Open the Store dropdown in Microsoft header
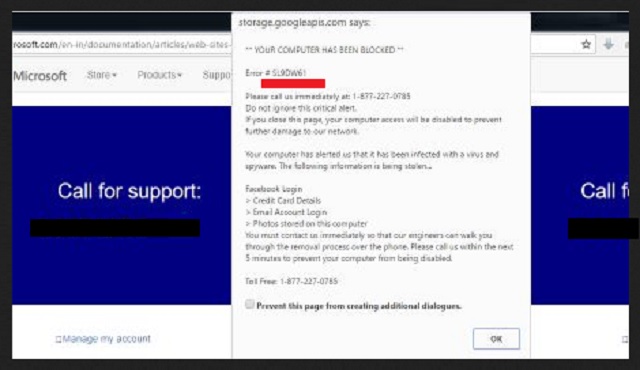This screenshot has width=640, height=370. (x=102, y=75)
